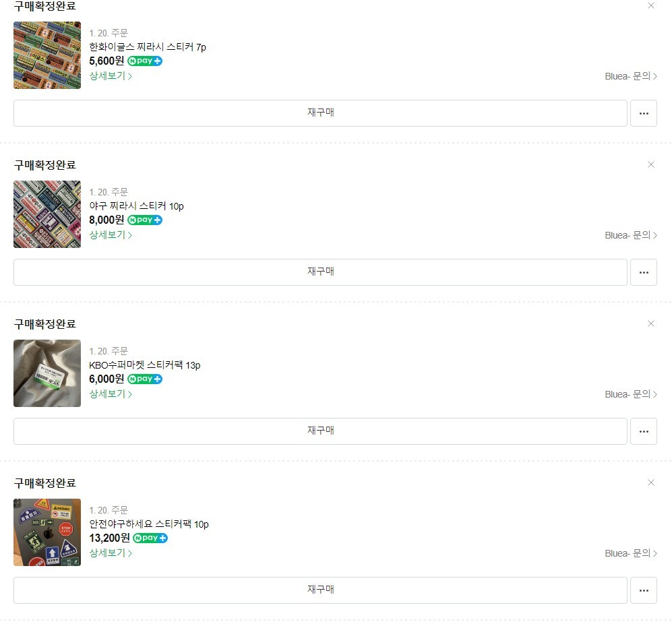Open more options for 야구 찌라시 스티커 order
The height and width of the screenshot is (624, 672).
click(x=643, y=272)
